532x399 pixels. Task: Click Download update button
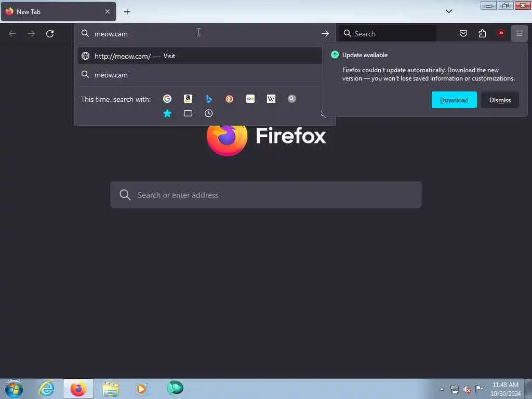454,100
